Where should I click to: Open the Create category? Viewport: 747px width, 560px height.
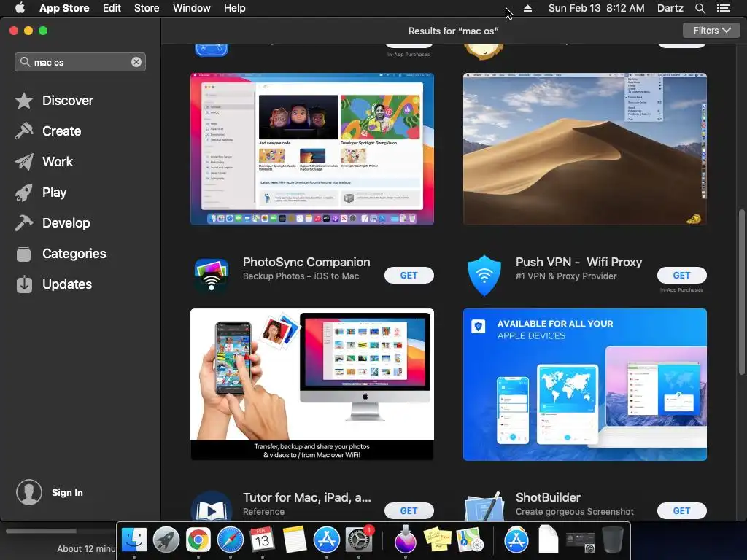coord(47,131)
